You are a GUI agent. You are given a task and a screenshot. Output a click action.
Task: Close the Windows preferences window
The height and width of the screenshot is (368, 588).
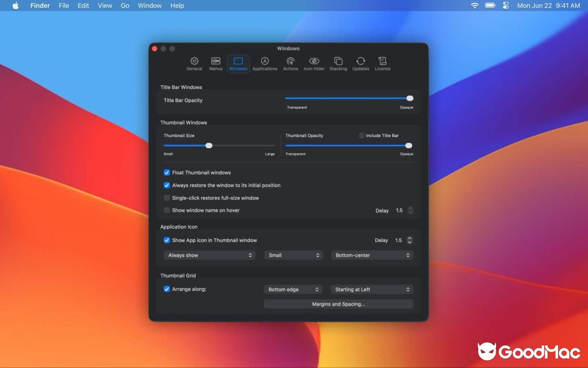tap(155, 49)
